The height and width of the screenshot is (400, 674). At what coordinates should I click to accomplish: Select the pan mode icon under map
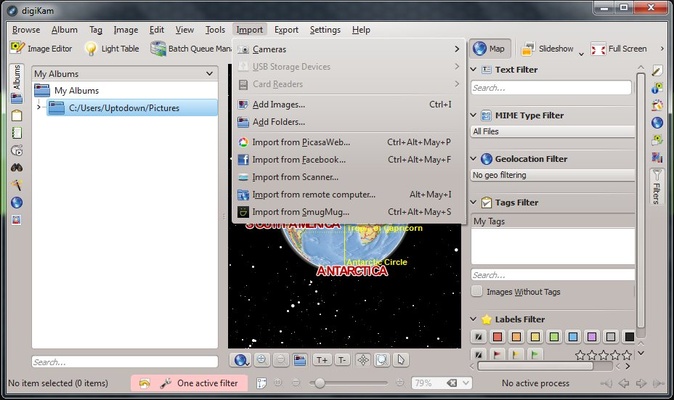pyautogui.click(x=363, y=360)
